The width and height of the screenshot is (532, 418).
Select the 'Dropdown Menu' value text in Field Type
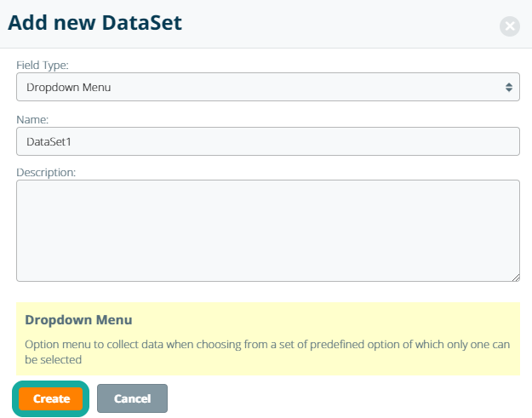[69, 87]
